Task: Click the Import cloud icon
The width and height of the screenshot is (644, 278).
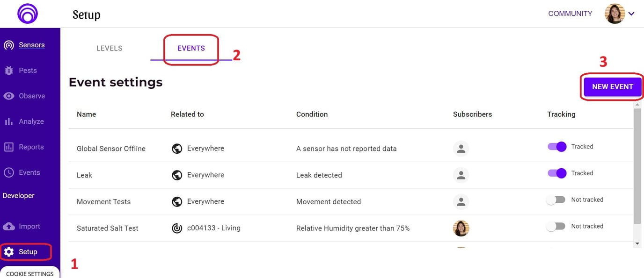Action: click(x=8, y=226)
